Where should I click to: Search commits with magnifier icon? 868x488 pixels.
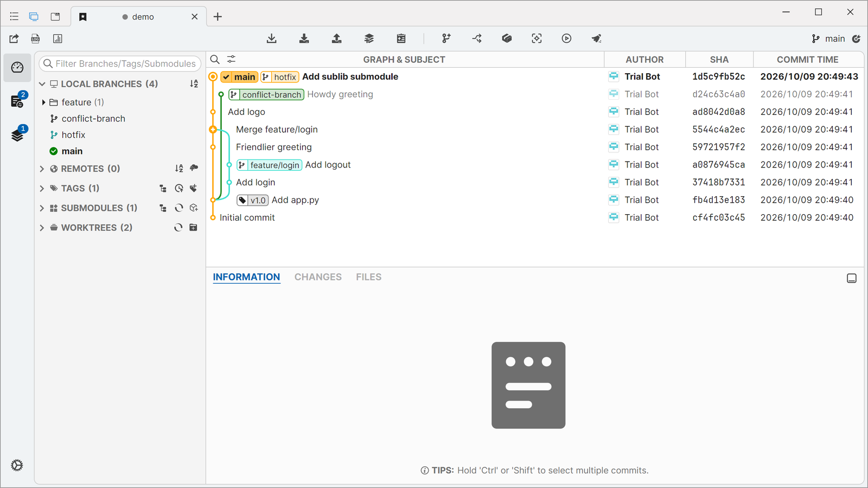click(x=215, y=60)
